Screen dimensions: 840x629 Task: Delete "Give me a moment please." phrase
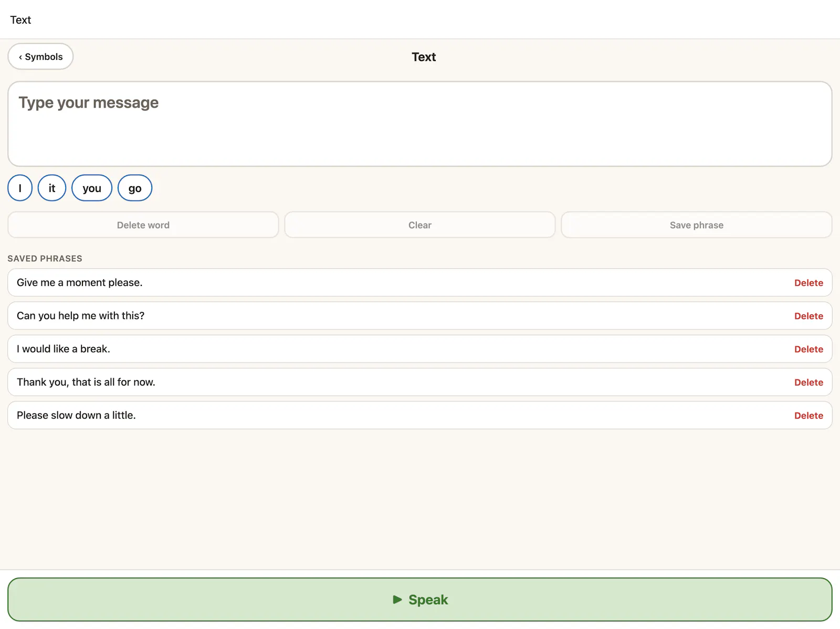click(808, 283)
